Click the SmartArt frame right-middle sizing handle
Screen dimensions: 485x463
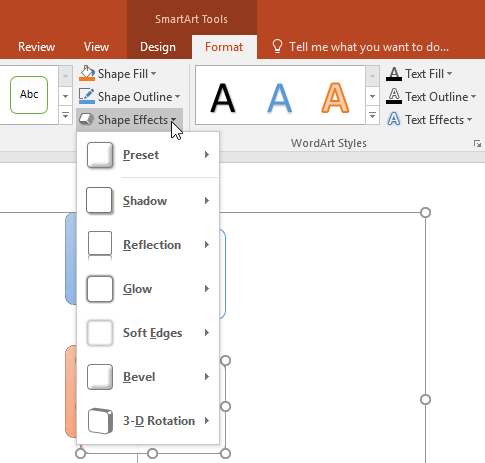(x=425, y=399)
